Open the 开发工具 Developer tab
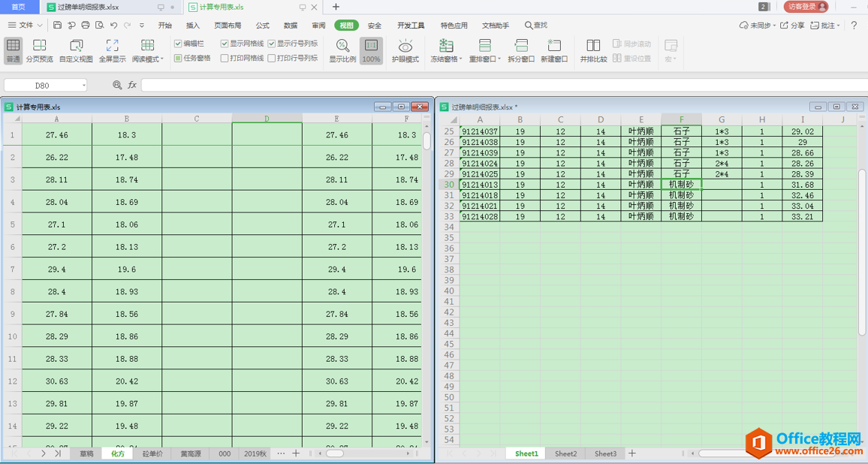 coord(411,25)
